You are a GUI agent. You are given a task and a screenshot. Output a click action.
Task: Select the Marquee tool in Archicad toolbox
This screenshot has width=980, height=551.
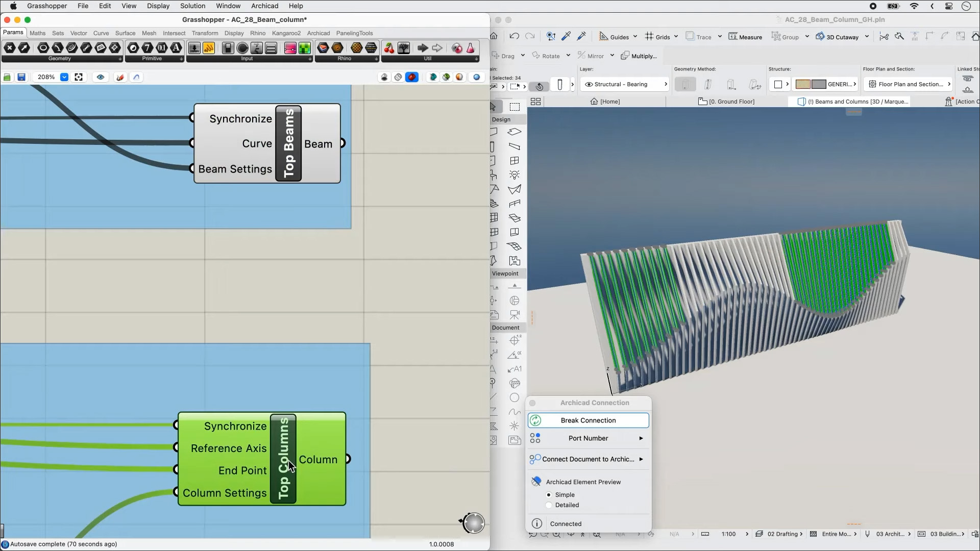coord(514,107)
